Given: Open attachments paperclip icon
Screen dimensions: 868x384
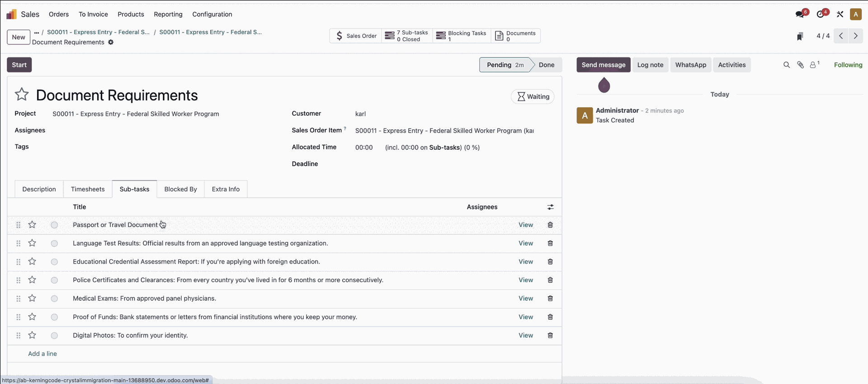Looking at the screenshot, I should click(x=800, y=65).
